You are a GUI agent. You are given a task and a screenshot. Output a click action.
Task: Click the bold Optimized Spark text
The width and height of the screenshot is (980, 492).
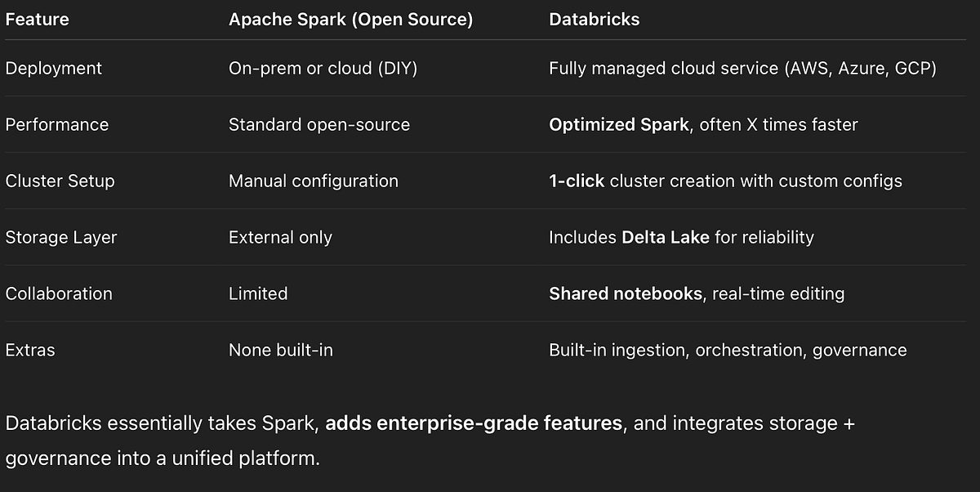coord(618,125)
